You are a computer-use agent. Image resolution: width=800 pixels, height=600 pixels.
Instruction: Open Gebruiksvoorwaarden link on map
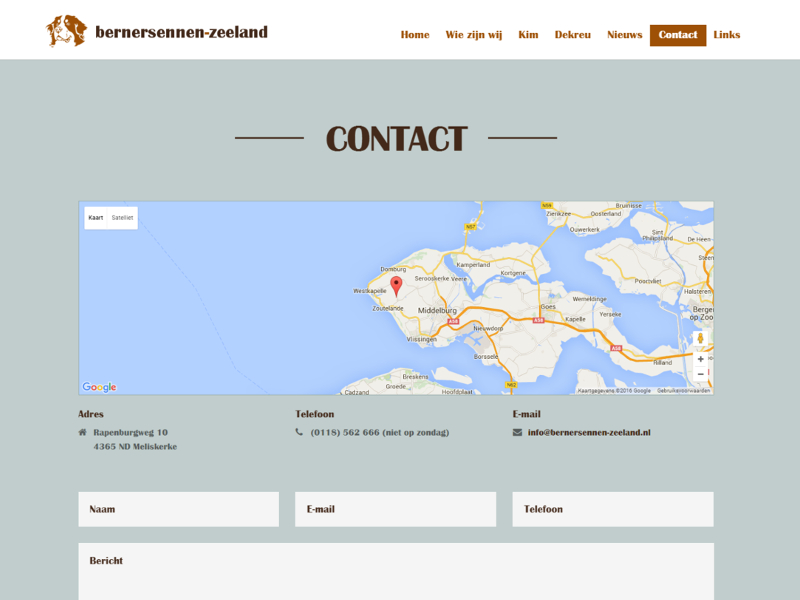click(x=683, y=390)
